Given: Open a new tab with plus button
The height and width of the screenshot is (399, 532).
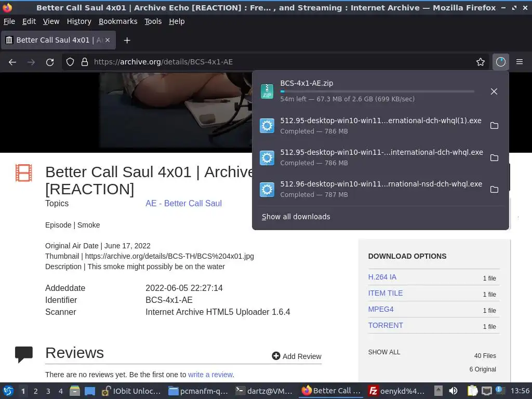Looking at the screenshot, I should 127,41.
